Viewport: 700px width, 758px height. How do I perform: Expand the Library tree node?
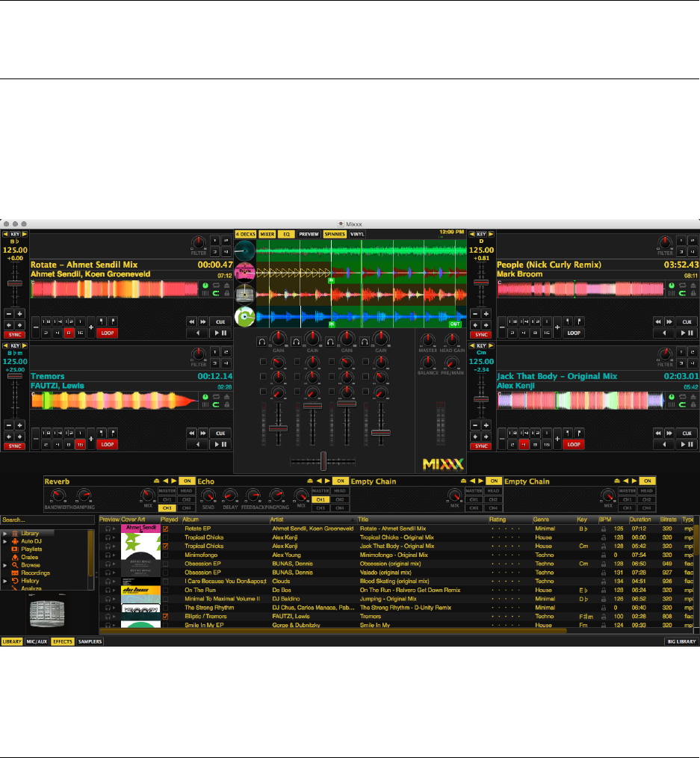coord(4,534)
